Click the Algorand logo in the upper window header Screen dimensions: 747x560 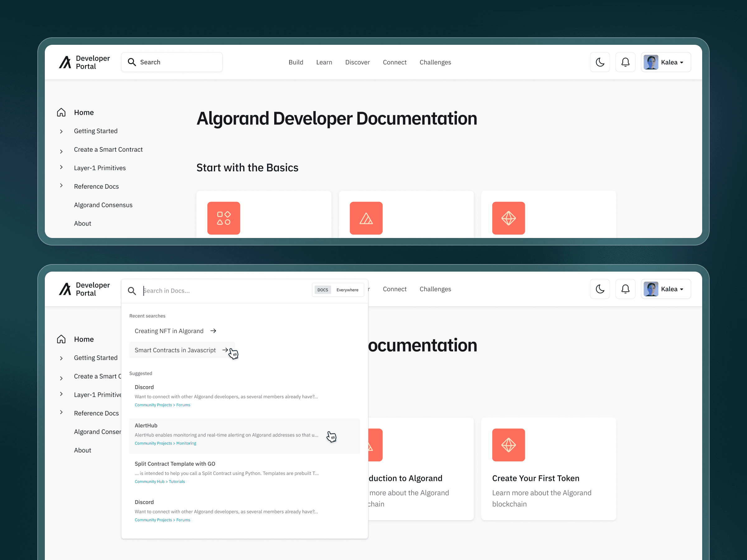click(65, 62)
